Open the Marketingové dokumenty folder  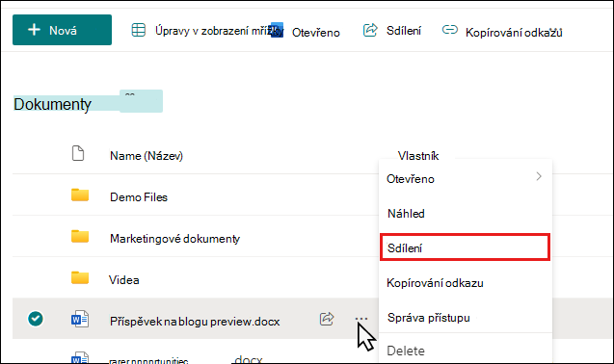tap(174, 239)
